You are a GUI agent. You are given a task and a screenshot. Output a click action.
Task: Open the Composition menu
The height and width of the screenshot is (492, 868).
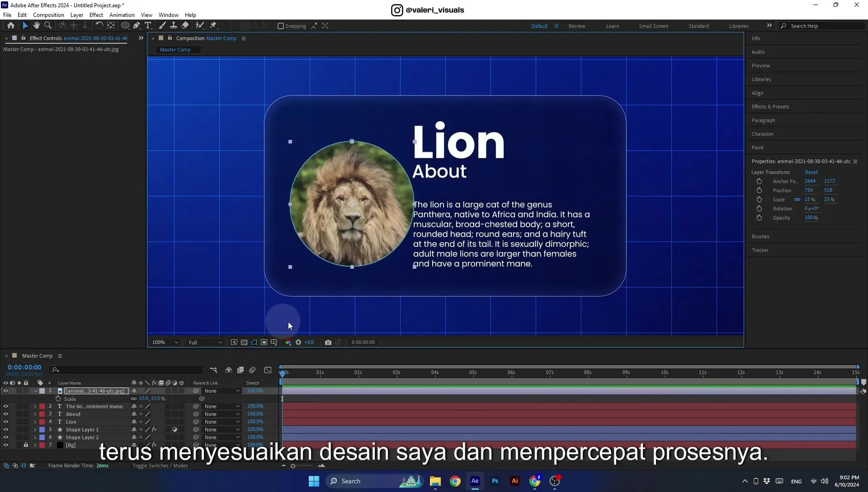48,15
